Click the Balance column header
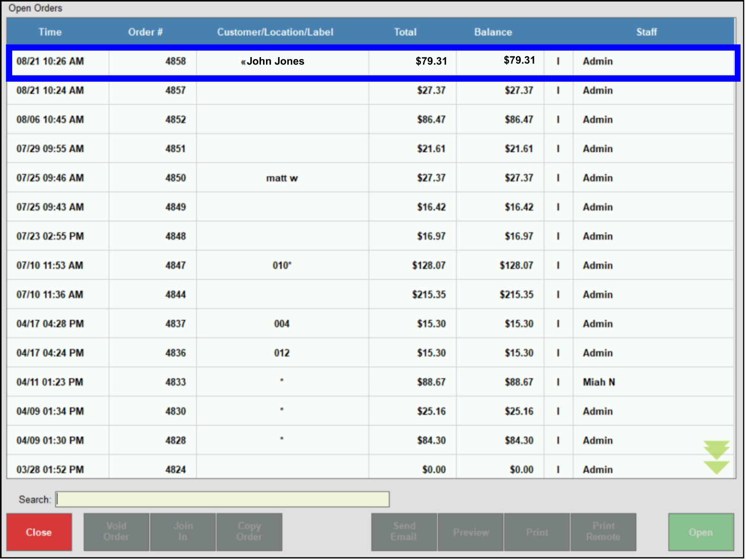The height and width of the screenshot is (560, 746). pyautogui.click(x=493, y=32)
